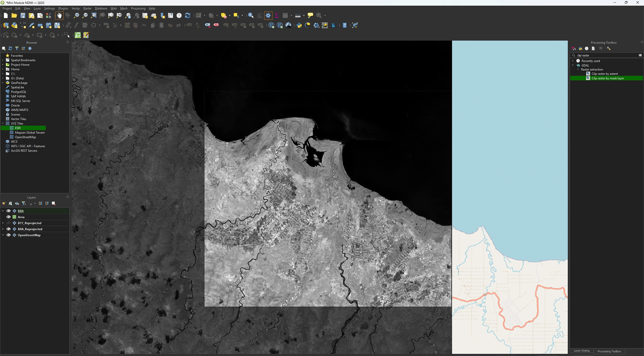Open Layer Styling brush icon in Layers panel

(4, 203)
